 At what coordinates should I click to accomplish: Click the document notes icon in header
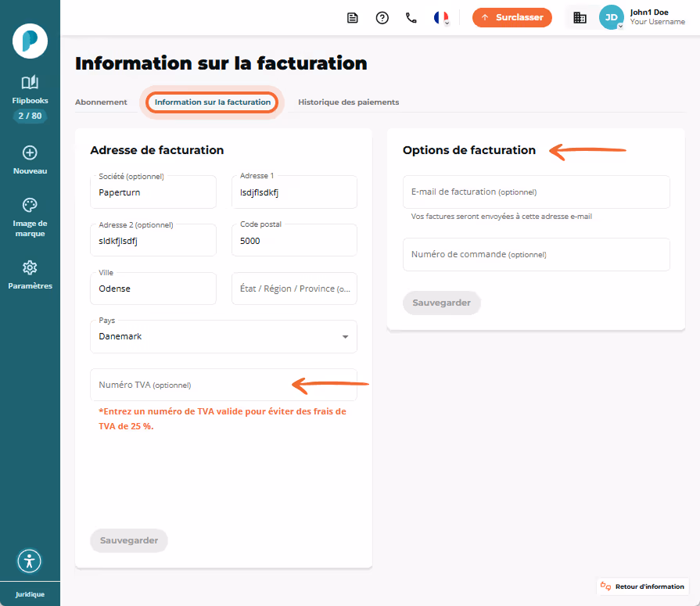click(x=353, y=18)
